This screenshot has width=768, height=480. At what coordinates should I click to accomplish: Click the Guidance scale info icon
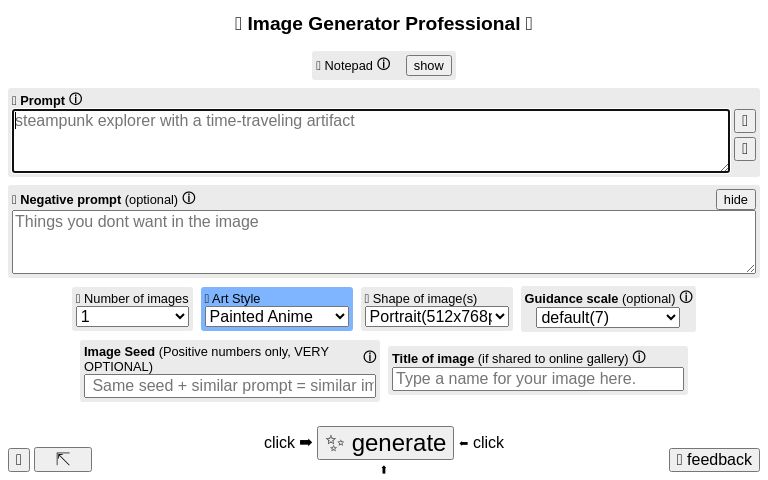686,297
